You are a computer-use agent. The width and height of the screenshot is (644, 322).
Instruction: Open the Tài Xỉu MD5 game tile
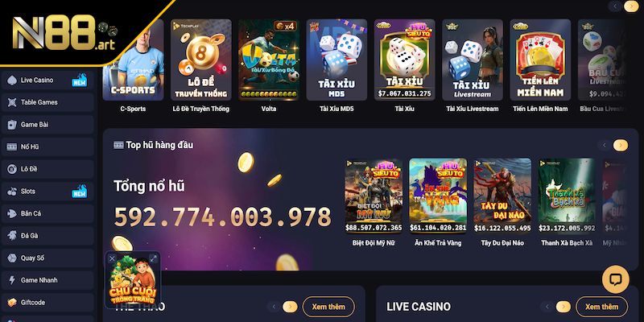(336, 60)
